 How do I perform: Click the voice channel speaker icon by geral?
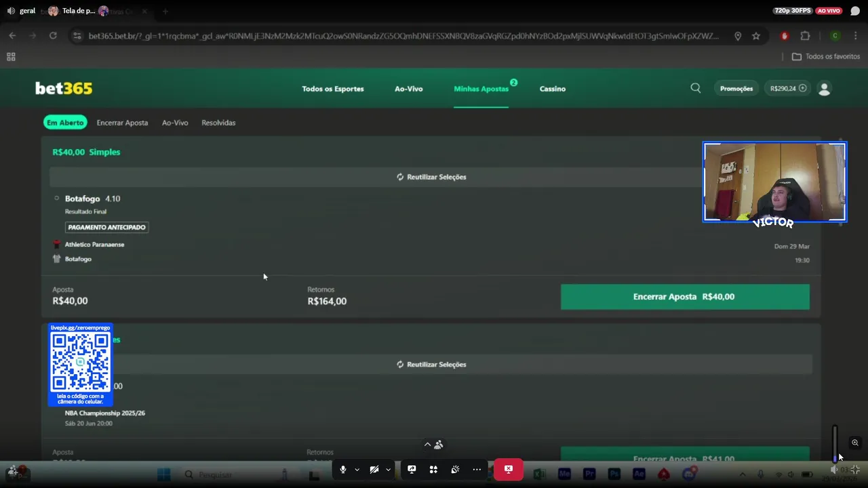[11, 11]
